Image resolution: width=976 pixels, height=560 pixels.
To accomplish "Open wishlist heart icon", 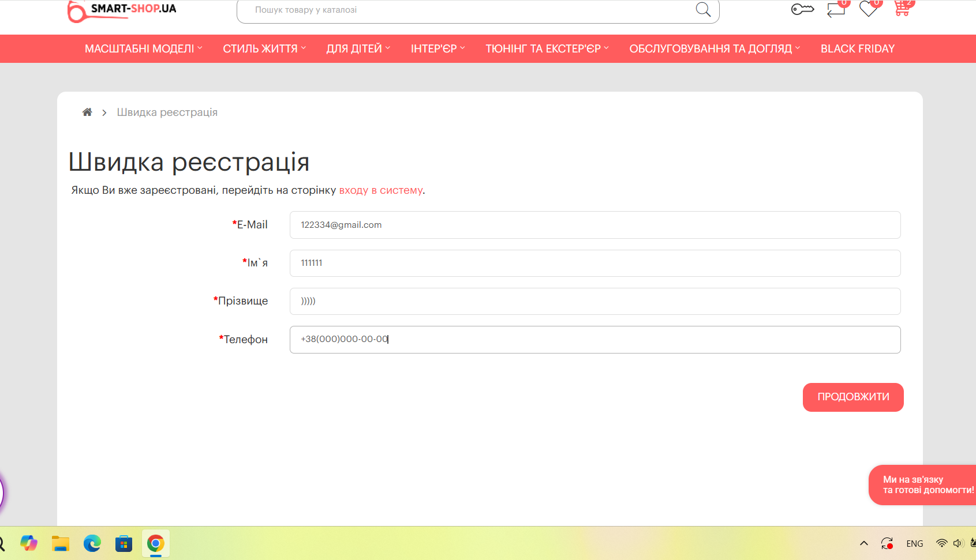I will click(868, 9).
